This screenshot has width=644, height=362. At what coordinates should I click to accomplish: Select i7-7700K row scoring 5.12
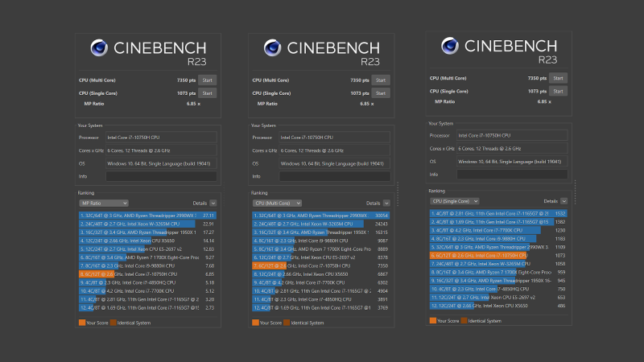[147, 291]
